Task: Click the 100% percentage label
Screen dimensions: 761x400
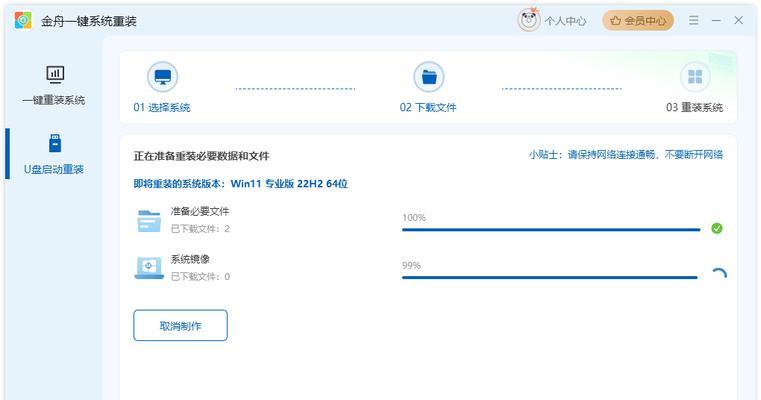Action: pos(414,217)
